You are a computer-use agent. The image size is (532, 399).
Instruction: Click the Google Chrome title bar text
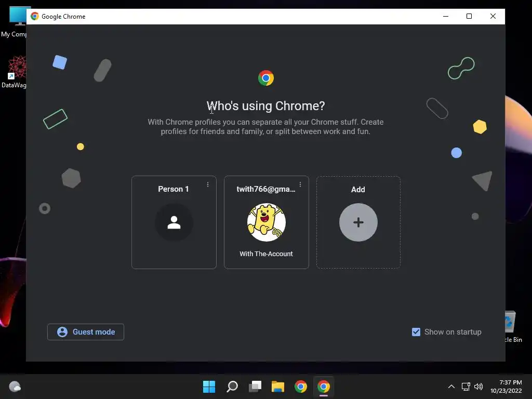tap(63, 16)
